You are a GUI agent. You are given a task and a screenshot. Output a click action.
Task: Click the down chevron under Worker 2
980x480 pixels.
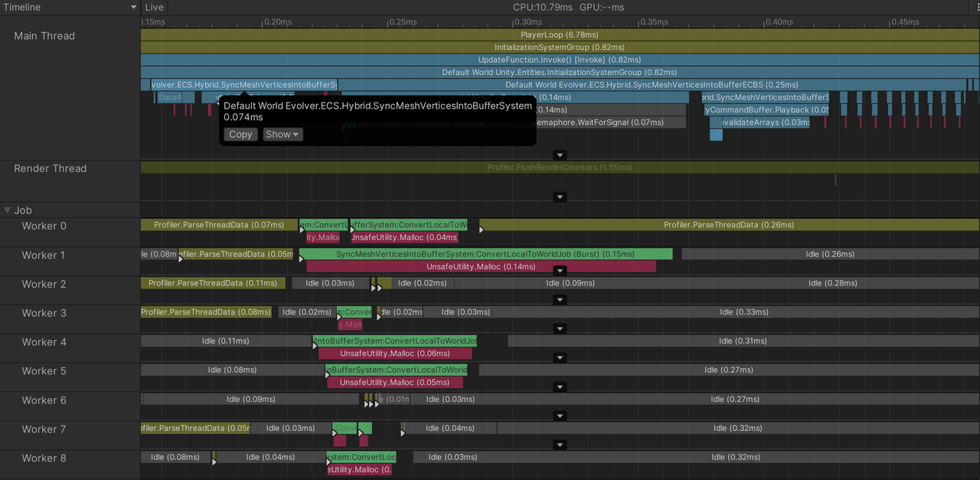560,299
